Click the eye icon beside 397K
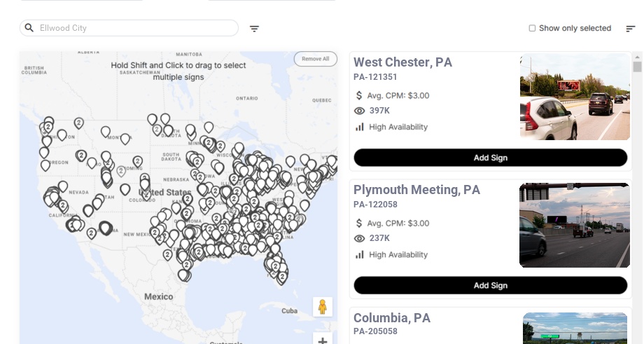The height and width of the screenshot is (344, 644). click(360, 111)
